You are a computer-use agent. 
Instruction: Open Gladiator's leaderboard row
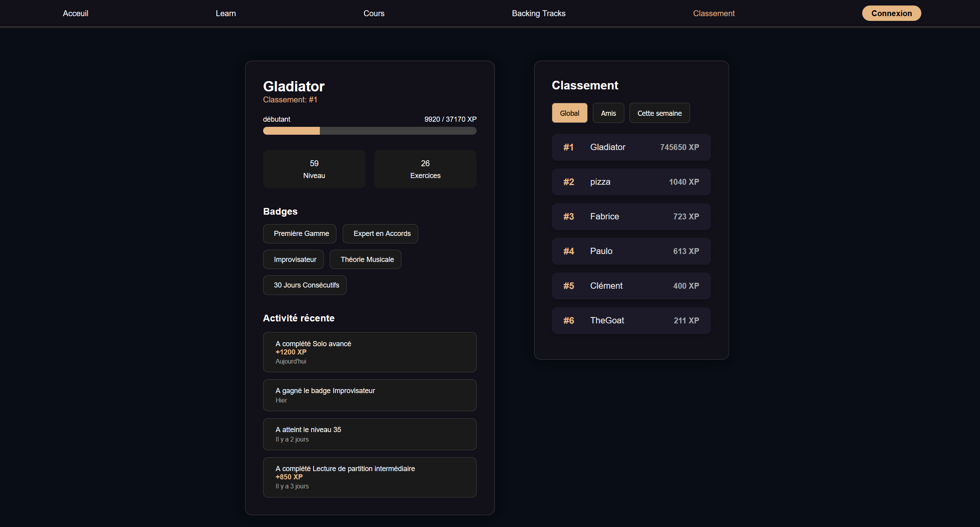click(631, 147)
